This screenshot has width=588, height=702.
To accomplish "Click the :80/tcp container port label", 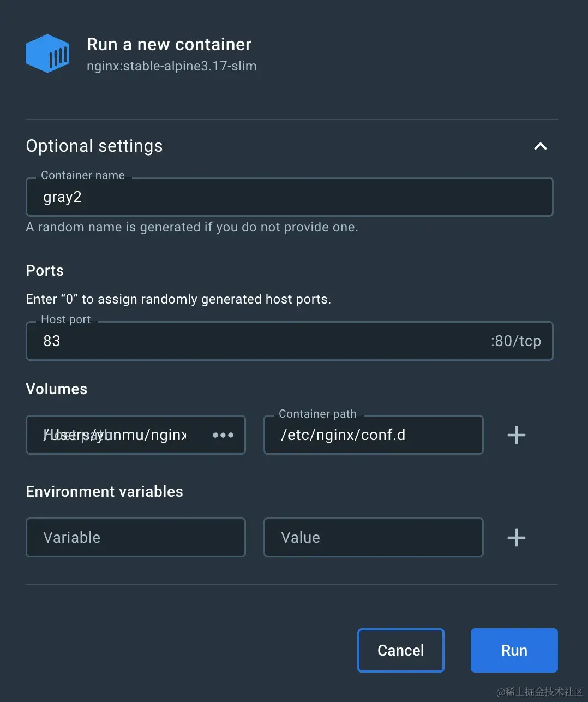I will [x=515, y=341].
